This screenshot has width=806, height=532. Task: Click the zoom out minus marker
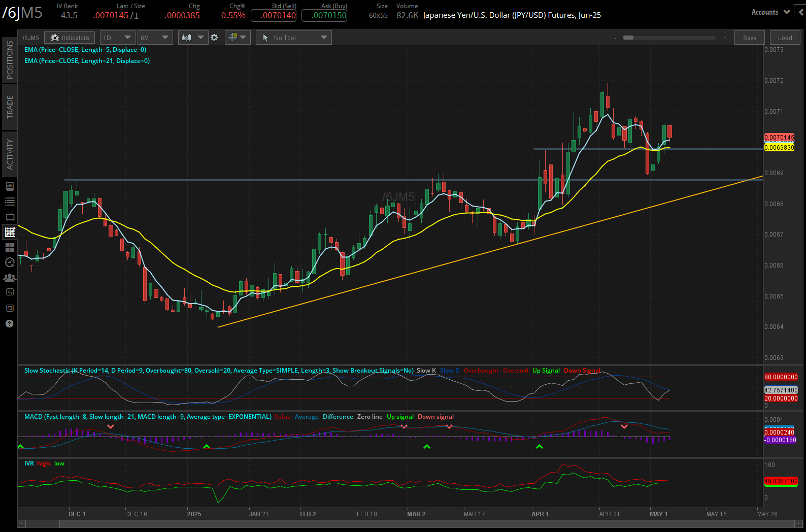615,38
